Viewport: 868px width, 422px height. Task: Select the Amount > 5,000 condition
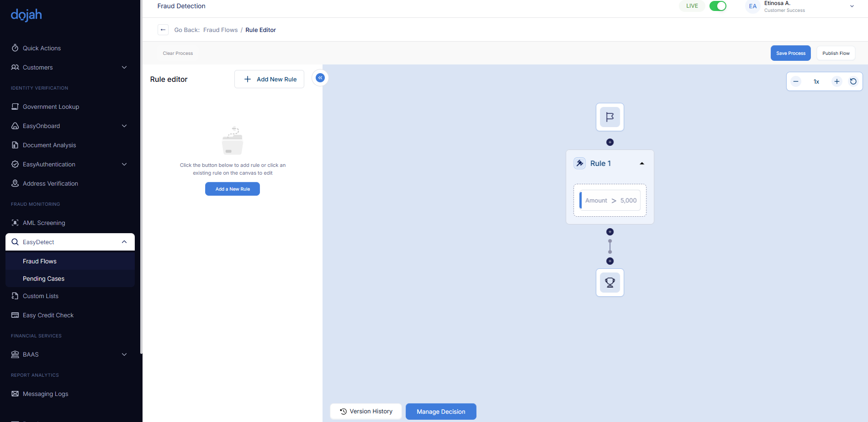coord(610,200)
